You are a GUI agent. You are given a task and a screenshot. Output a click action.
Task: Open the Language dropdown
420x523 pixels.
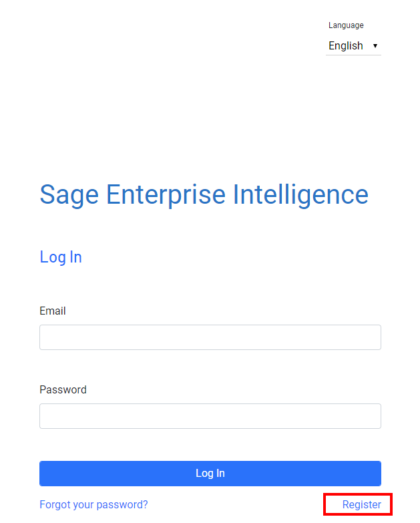point(353,46)
